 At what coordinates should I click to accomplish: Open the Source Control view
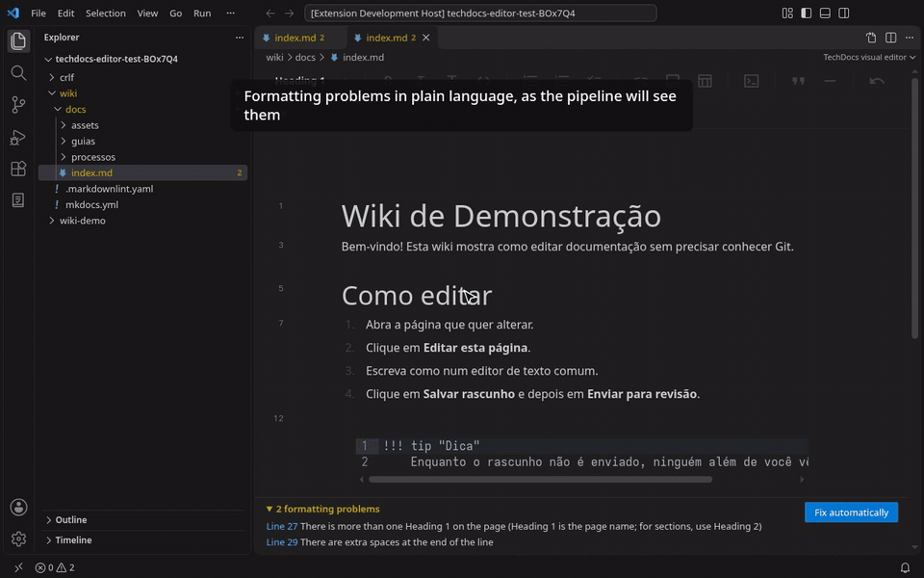pos(18,105)
